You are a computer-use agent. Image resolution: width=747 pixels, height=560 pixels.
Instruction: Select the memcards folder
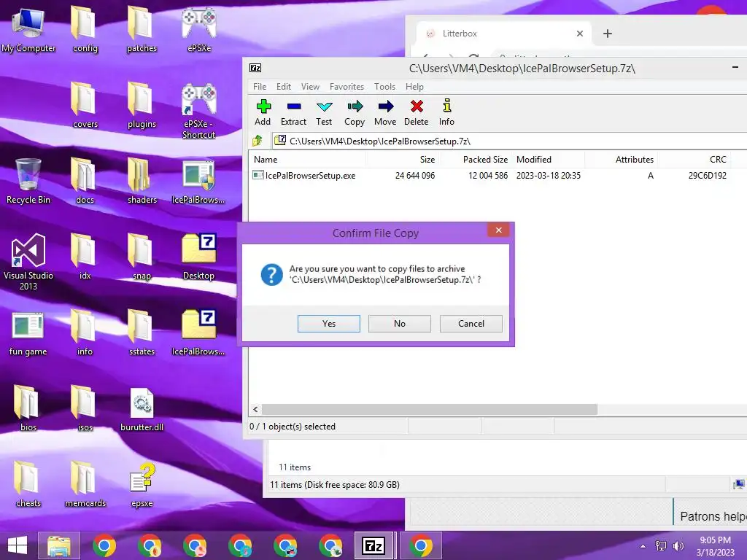click(85, 485)
